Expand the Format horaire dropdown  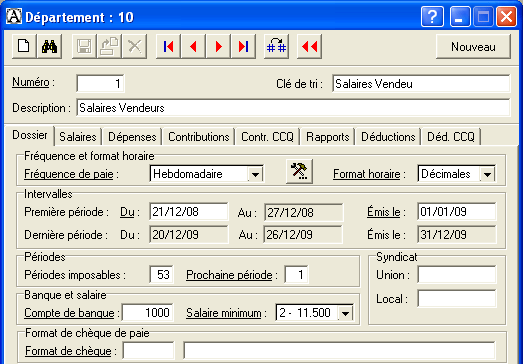click(487, 174)
